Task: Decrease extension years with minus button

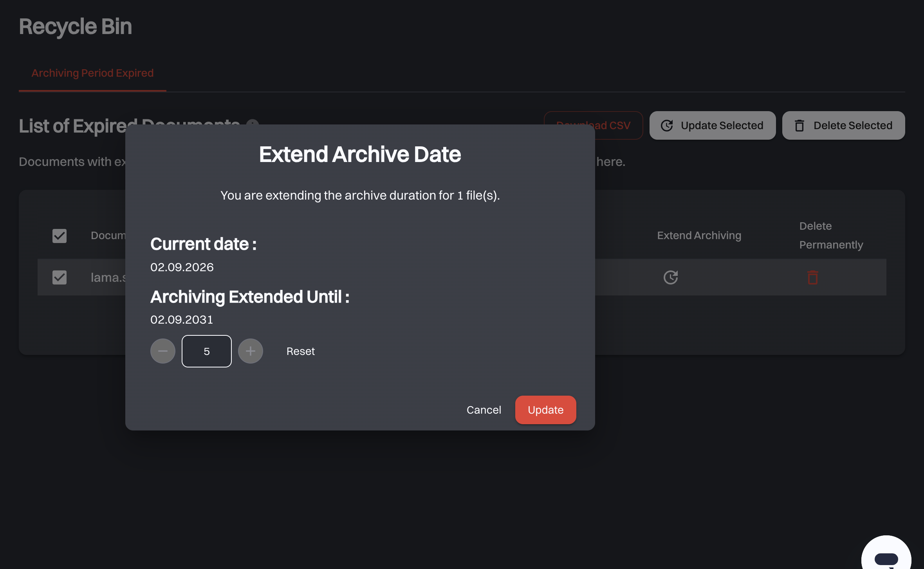Action: [163, 351]
